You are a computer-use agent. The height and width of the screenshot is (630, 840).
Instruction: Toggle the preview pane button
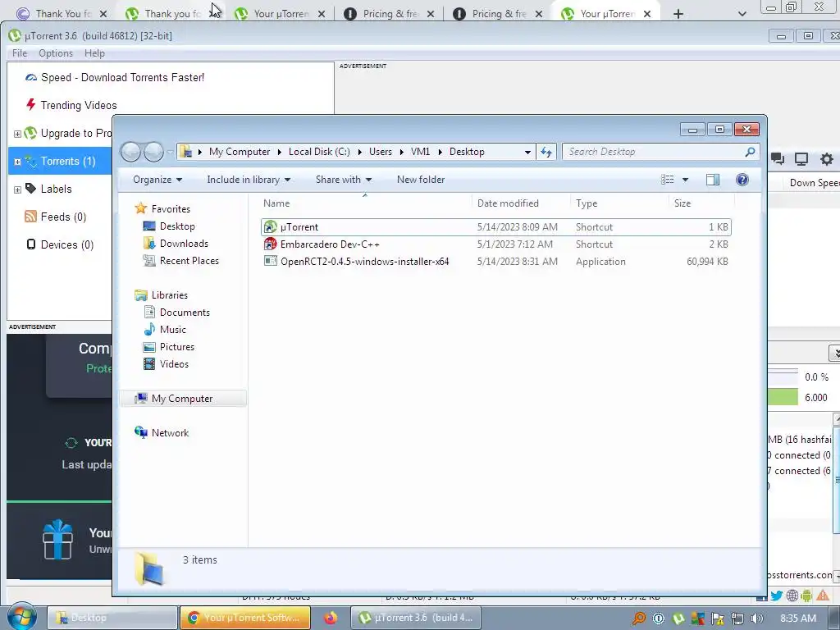[713, 180]
